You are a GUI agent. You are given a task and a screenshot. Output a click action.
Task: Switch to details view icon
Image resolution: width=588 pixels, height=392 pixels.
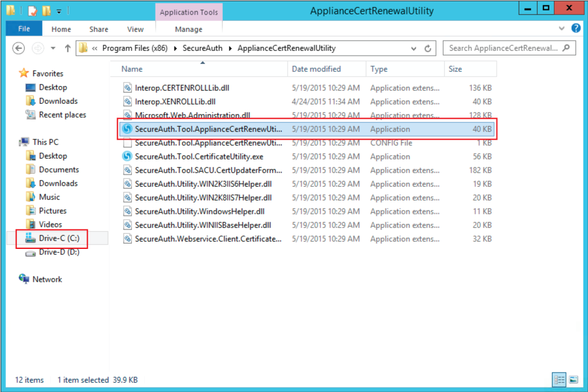[x=559, y=379]
